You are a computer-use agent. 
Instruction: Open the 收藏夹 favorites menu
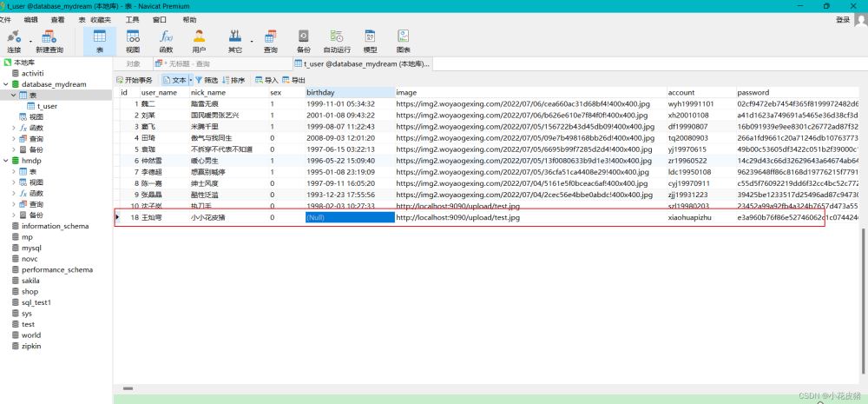pos(101,19)
